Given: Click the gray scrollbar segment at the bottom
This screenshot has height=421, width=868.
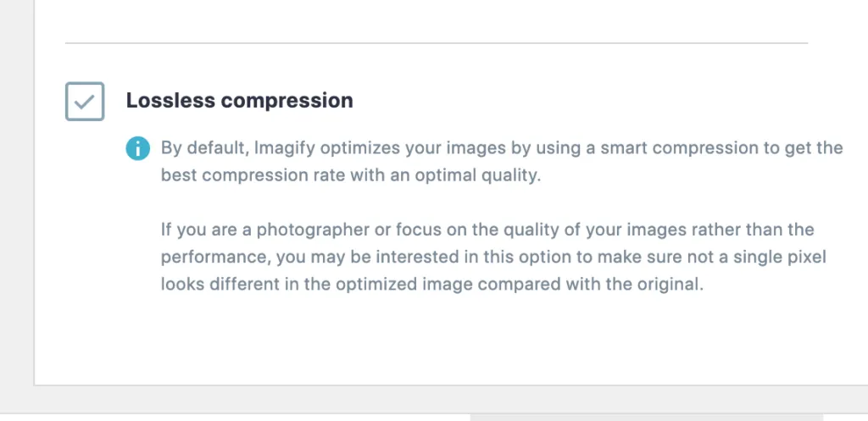Looking at the screenshot, I should [647, 418].
